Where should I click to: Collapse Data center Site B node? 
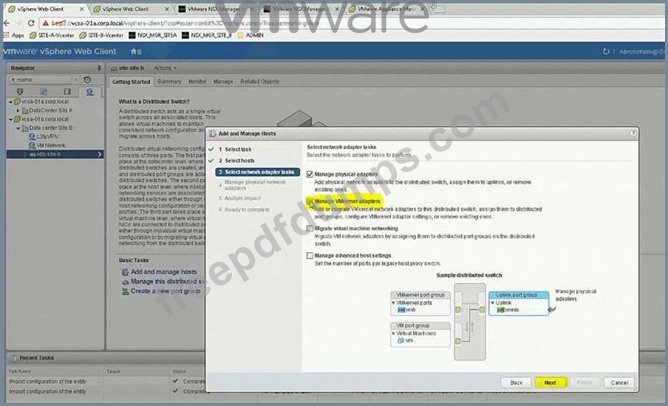click(18, 128)
